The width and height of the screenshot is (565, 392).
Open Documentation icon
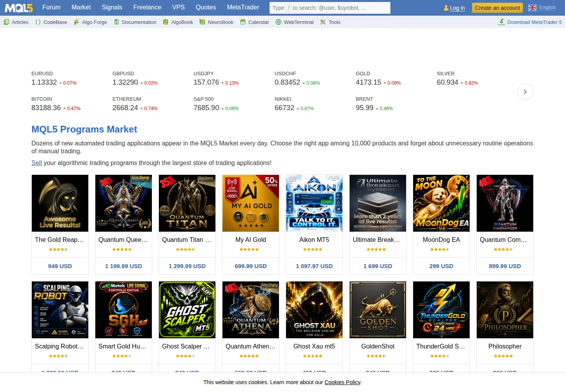pyautogui.click(x=117, y=22)
